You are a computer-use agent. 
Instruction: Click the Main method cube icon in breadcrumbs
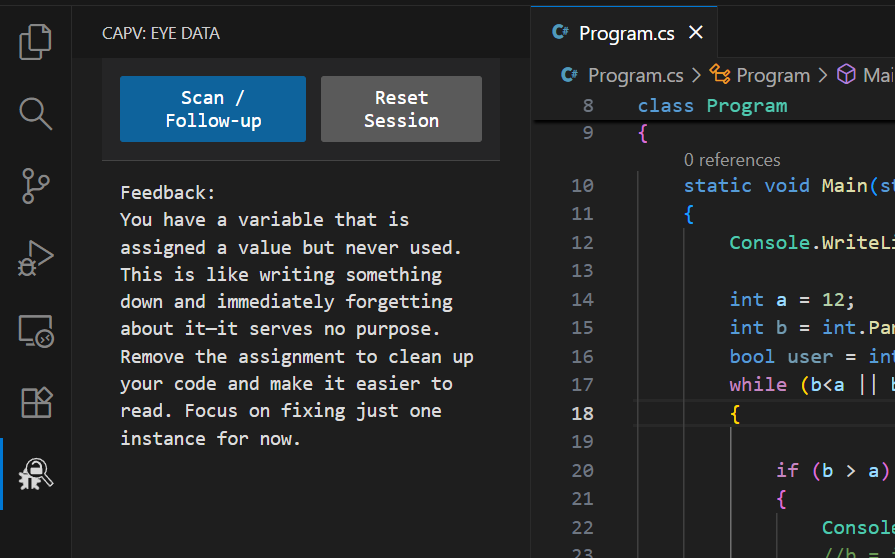[846, 75]
